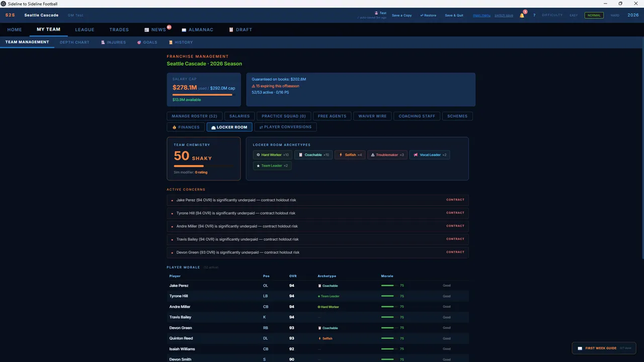This screenshot has height=362, width=644.
Task: Click the Morale column header
Action: (387, 276)
